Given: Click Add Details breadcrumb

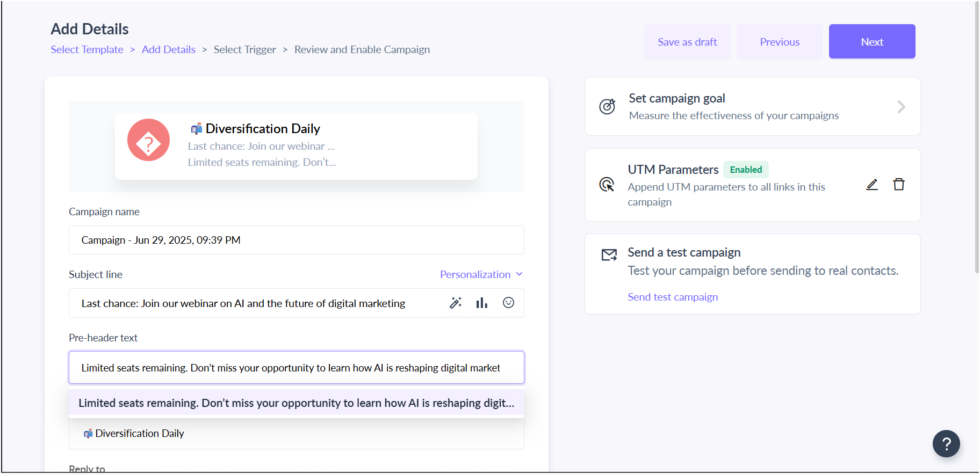Looking at the screenshot, I should [169, 49].
